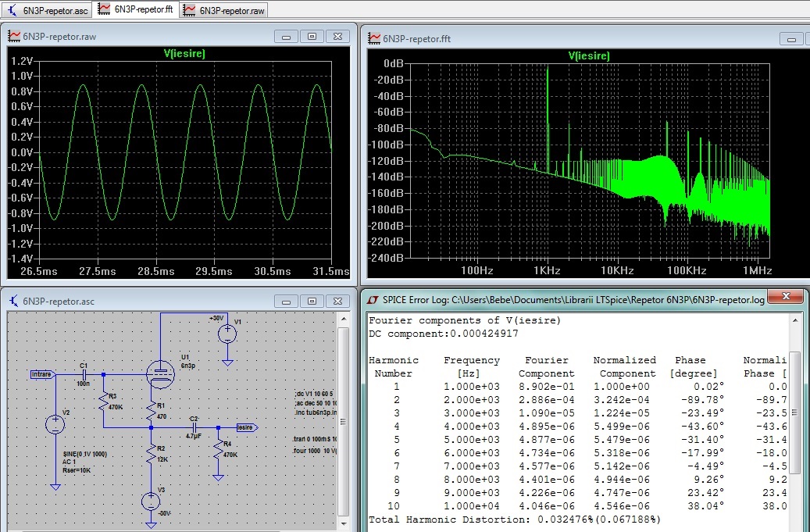Click the .four 1000 directive text
Screen dimensions: 810x532
coord(315,451)
